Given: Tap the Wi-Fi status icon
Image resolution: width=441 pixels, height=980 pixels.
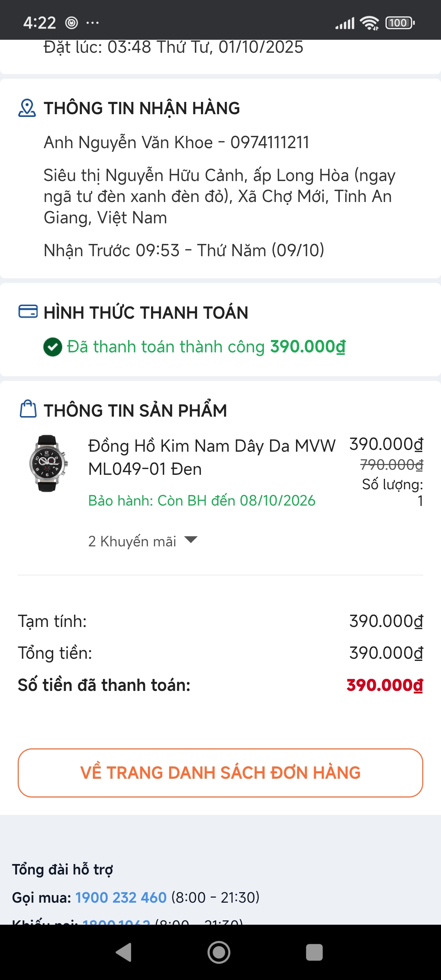Looking at the screenshot, I should tap(369, 23).
